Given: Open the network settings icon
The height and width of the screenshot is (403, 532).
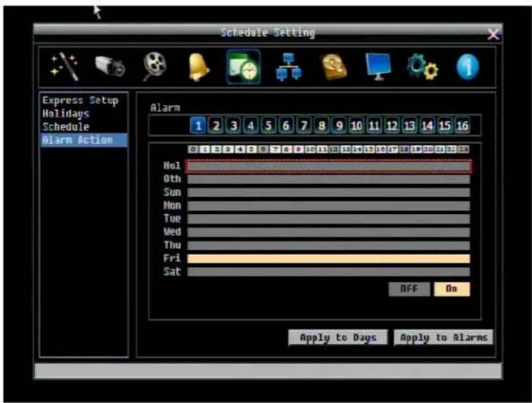Looking at the screenshot, I should point(289,67).
